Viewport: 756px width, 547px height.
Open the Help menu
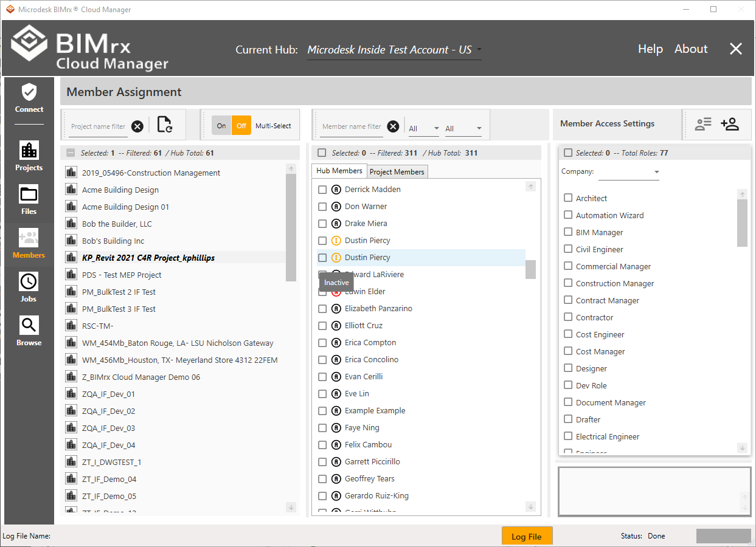point(650,49)
